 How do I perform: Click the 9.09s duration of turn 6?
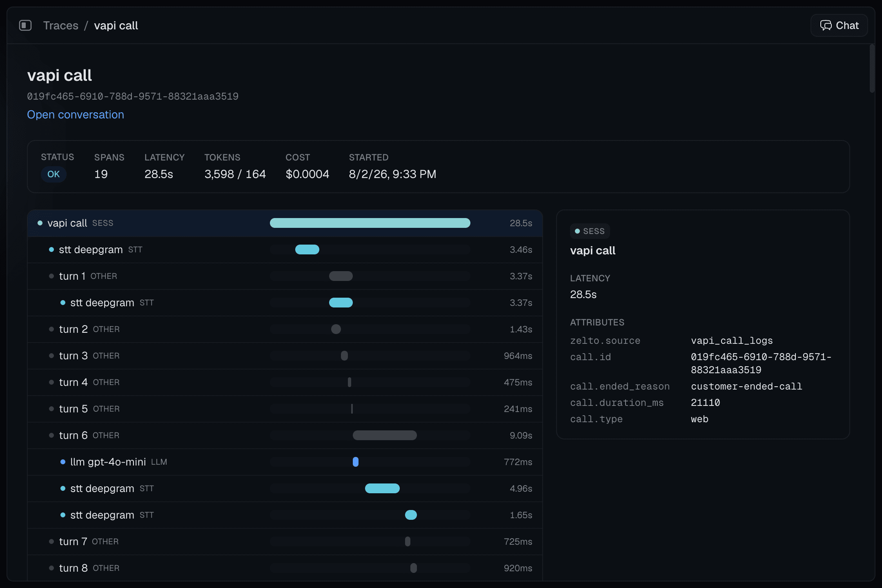521,435
